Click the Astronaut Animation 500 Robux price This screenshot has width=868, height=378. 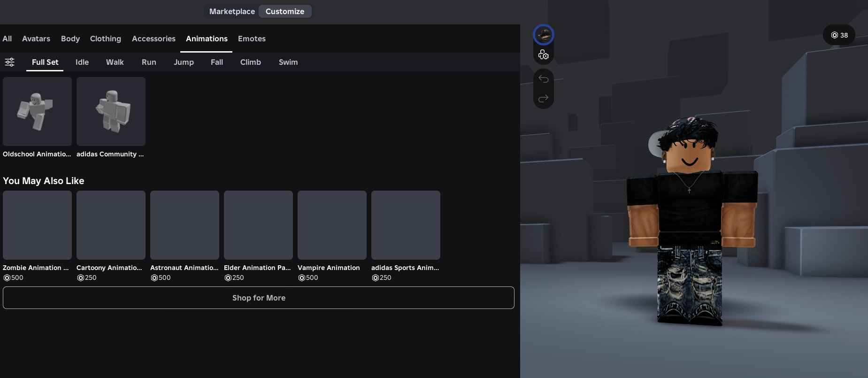(161, 278)
